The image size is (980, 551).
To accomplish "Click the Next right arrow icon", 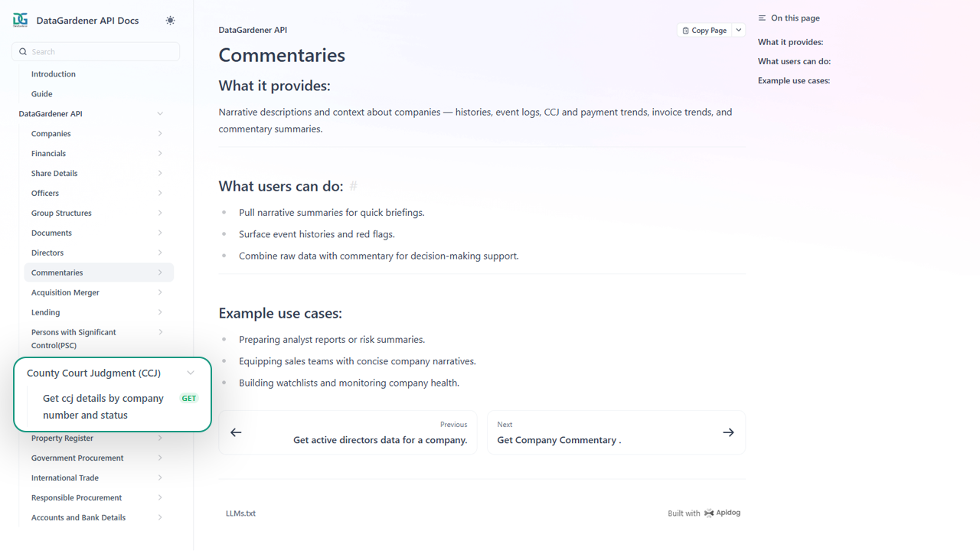I will pos(728,432).
